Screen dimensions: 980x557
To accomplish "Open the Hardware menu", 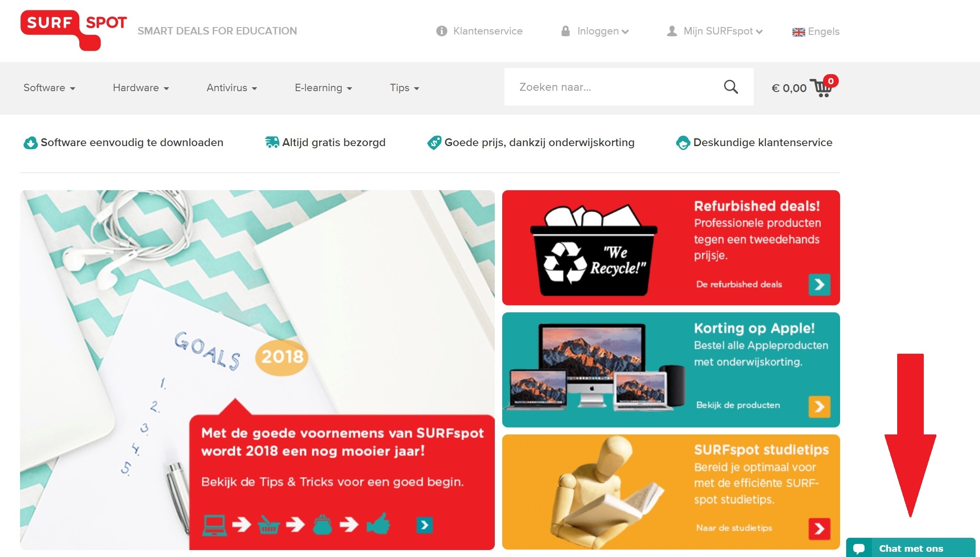I will click(x=141, y=88).
